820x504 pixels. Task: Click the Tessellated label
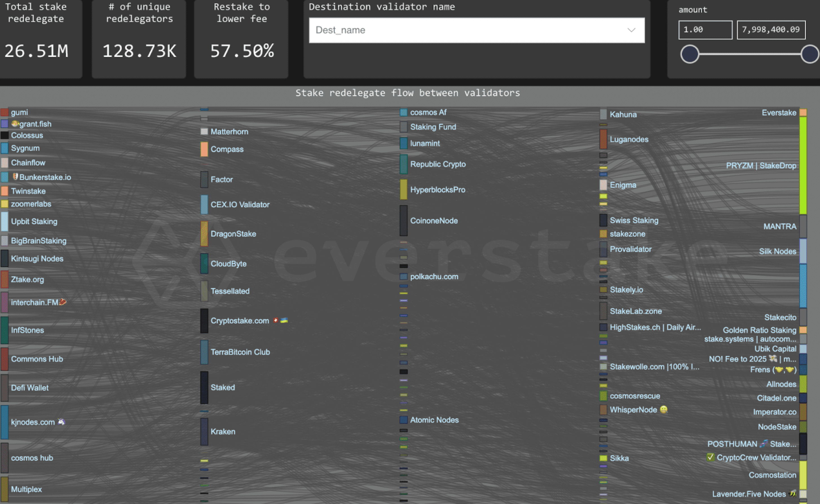(230, 291)
